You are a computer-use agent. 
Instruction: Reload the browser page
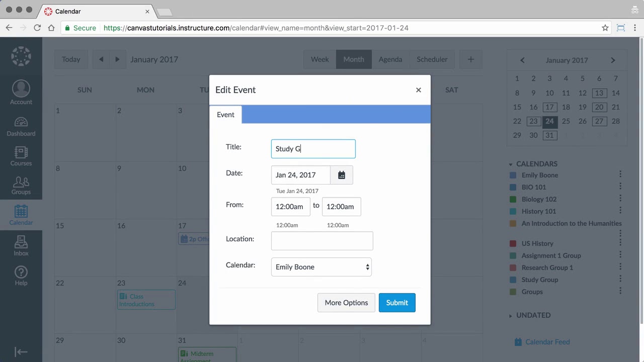[x=37, y=28]
